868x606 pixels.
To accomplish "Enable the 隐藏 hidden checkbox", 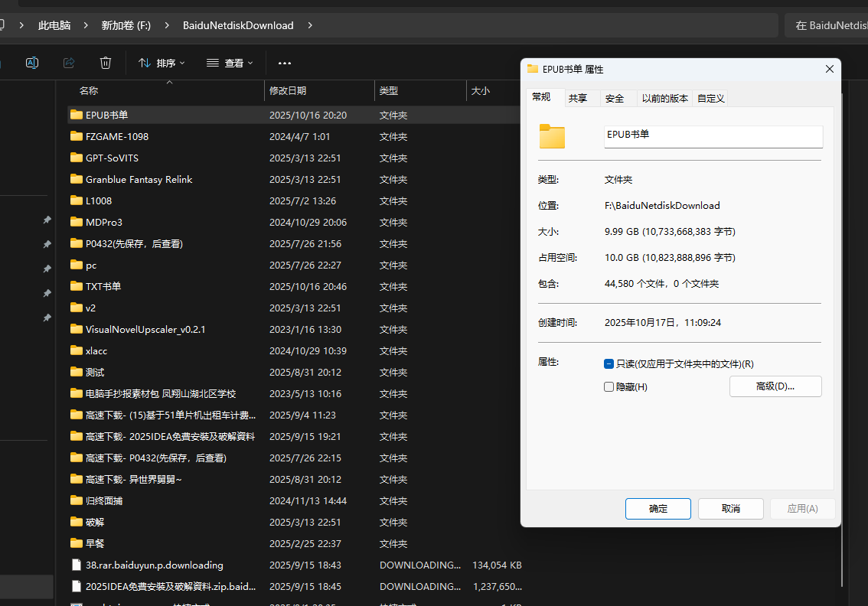I will point(609,387).
